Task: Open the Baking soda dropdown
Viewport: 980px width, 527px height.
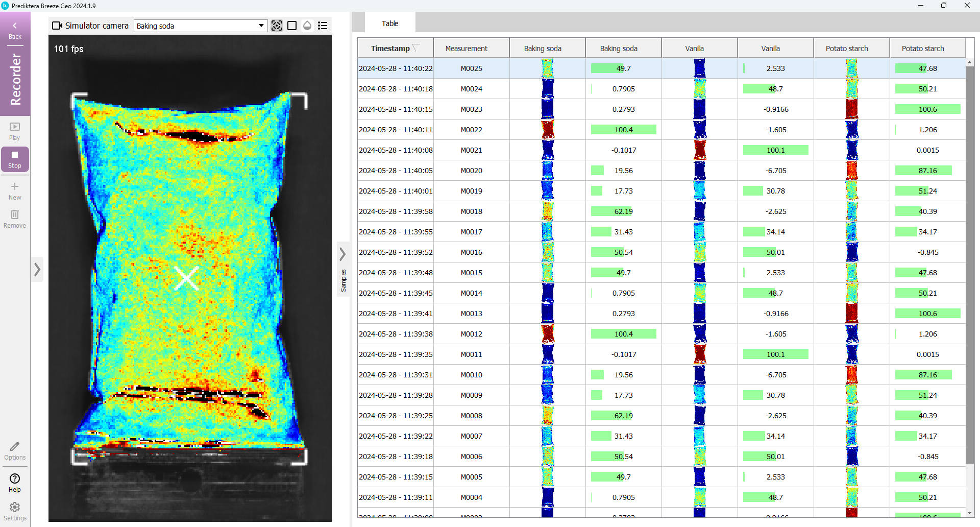Action: click(x=200, y=26)
